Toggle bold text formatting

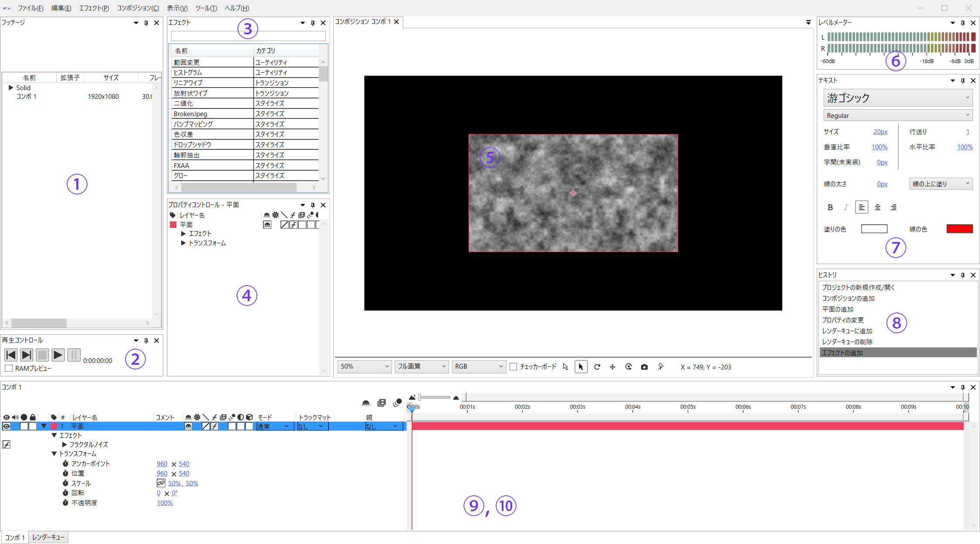click(830, 208)
